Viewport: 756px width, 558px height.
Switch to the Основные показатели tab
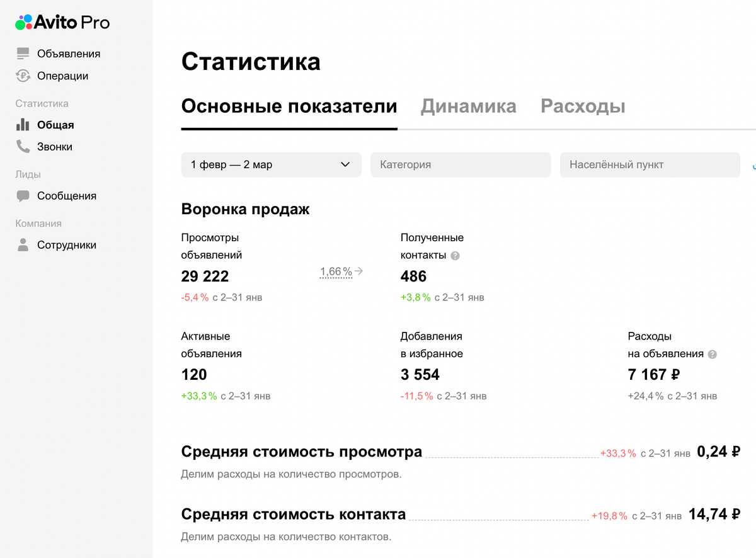click(289, 106)
